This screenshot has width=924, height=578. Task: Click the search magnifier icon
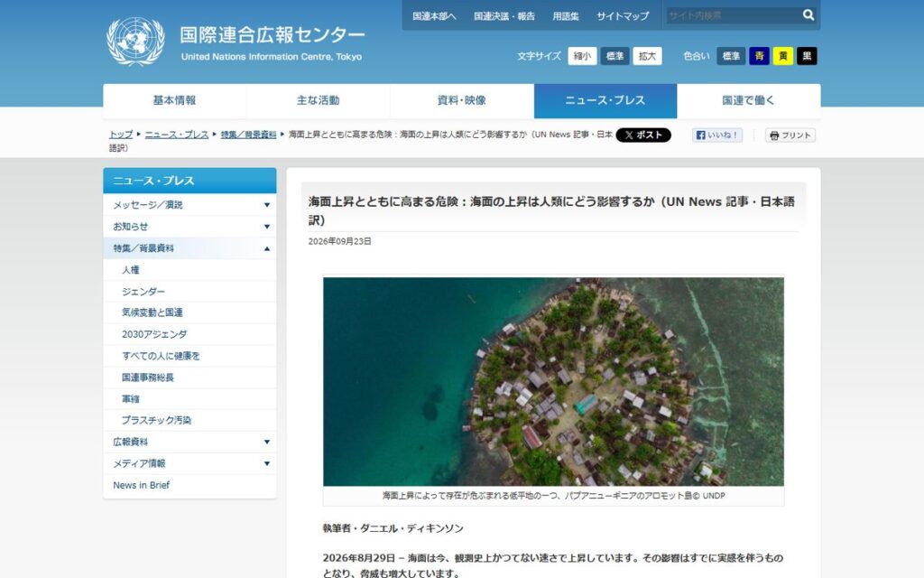coord(808,14)
